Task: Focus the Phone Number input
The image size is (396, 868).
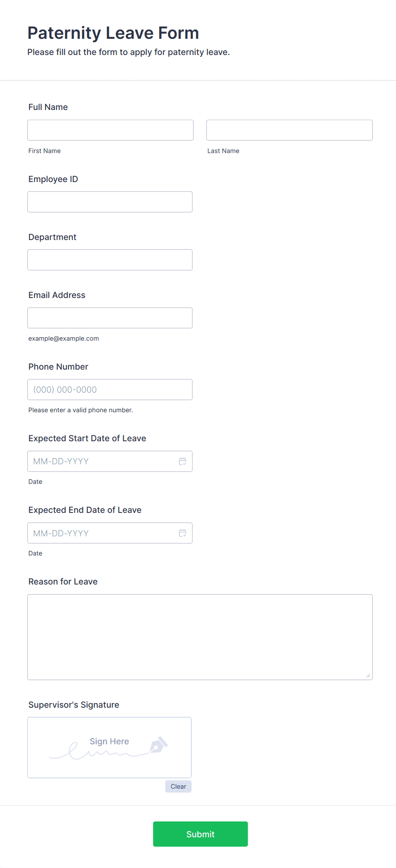Action: pos(110,389)
